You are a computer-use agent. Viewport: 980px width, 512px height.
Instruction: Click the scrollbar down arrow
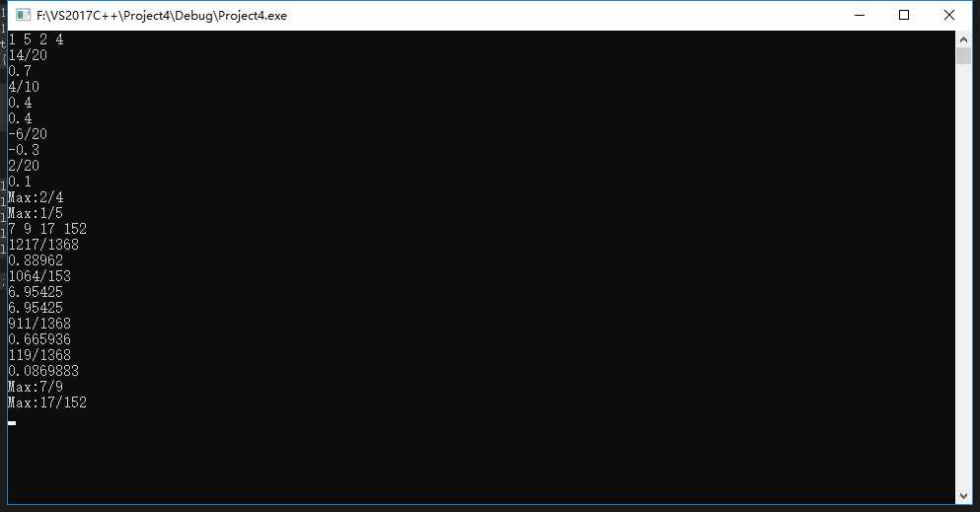pos(963,496)
